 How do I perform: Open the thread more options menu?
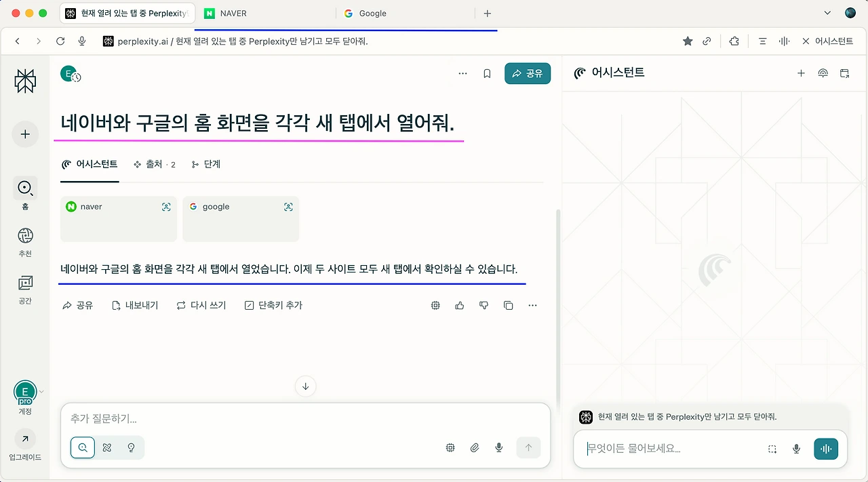tap(462, 73)
